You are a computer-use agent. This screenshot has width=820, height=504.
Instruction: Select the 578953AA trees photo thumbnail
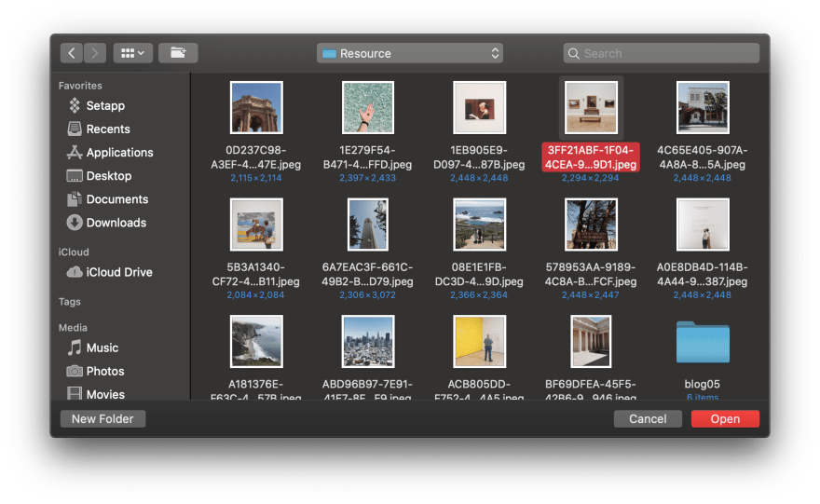click(591, 225)
